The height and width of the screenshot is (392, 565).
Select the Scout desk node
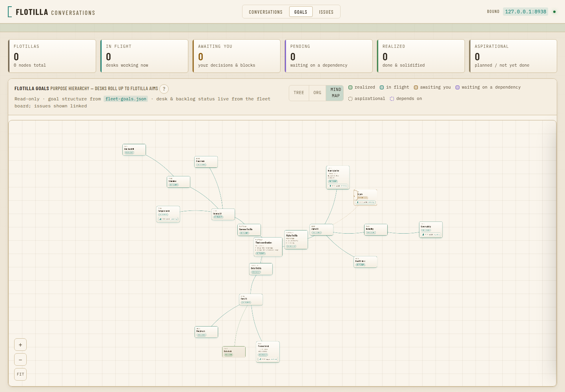[206, 162]
